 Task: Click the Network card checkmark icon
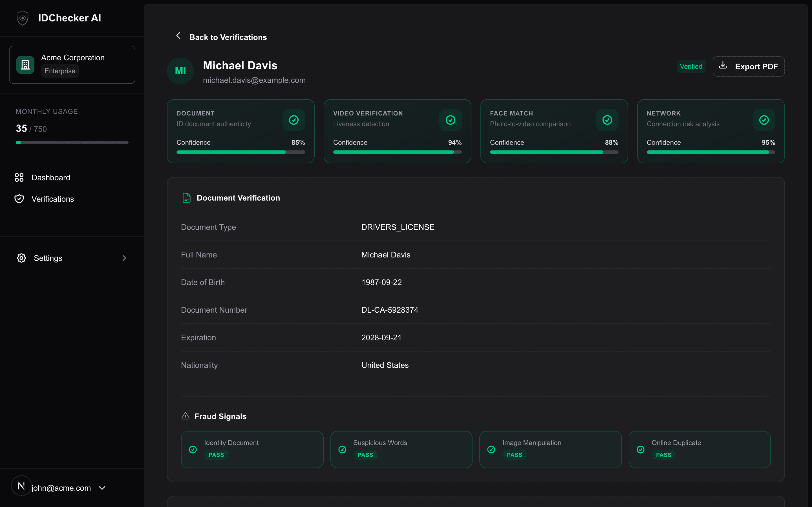[764, 120]
